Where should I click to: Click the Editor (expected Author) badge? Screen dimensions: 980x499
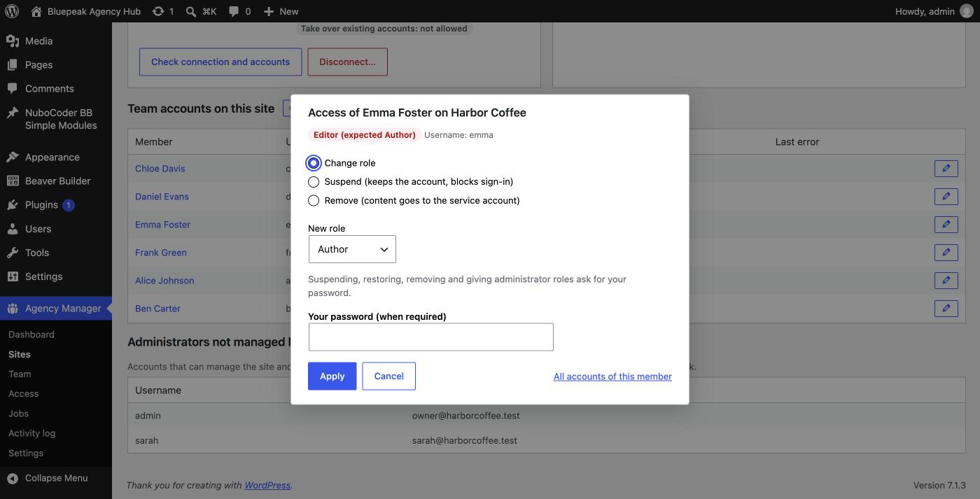coord(364,135)
